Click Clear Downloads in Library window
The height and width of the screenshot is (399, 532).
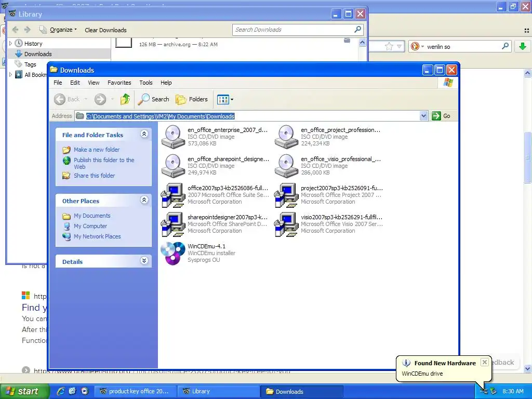(x=105, y=30)
